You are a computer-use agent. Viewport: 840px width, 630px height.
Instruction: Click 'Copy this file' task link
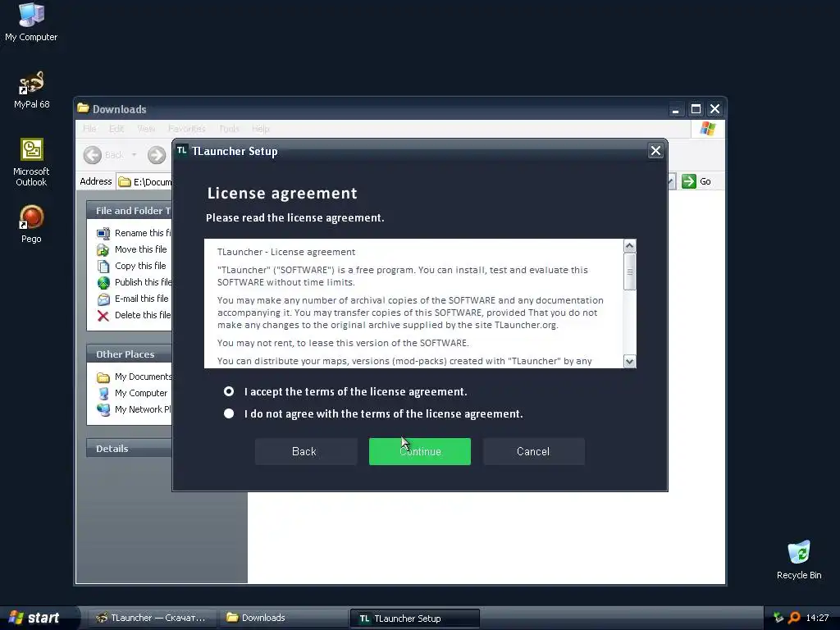(x=140, y=266)
